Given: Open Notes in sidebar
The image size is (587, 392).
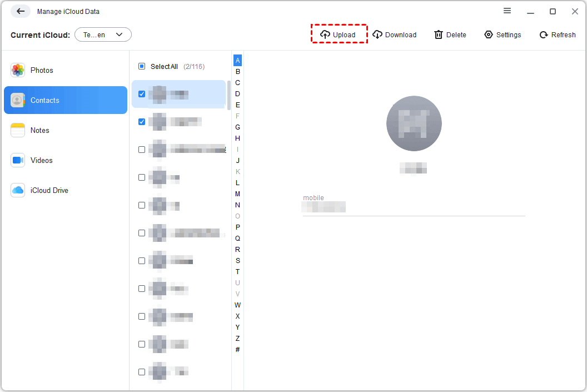Looking at the screenshot, I should [x=66, y=130].
